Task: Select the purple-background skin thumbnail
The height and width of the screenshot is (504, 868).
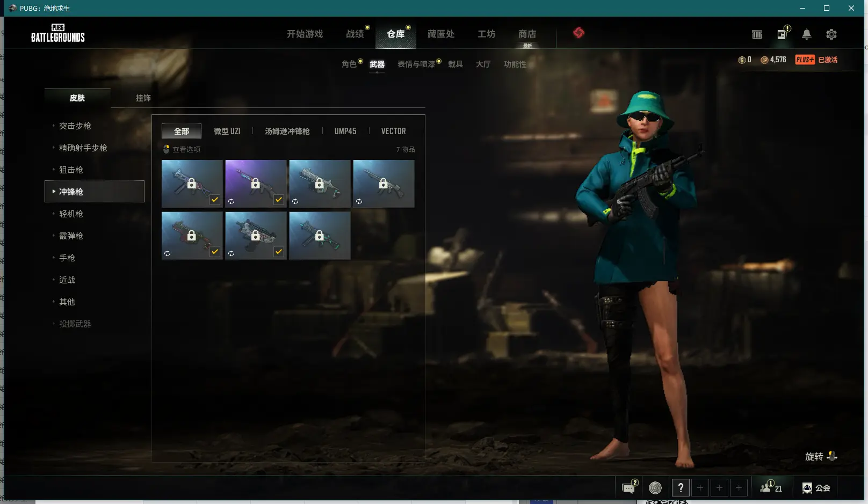Action: [x=256, y=184]
